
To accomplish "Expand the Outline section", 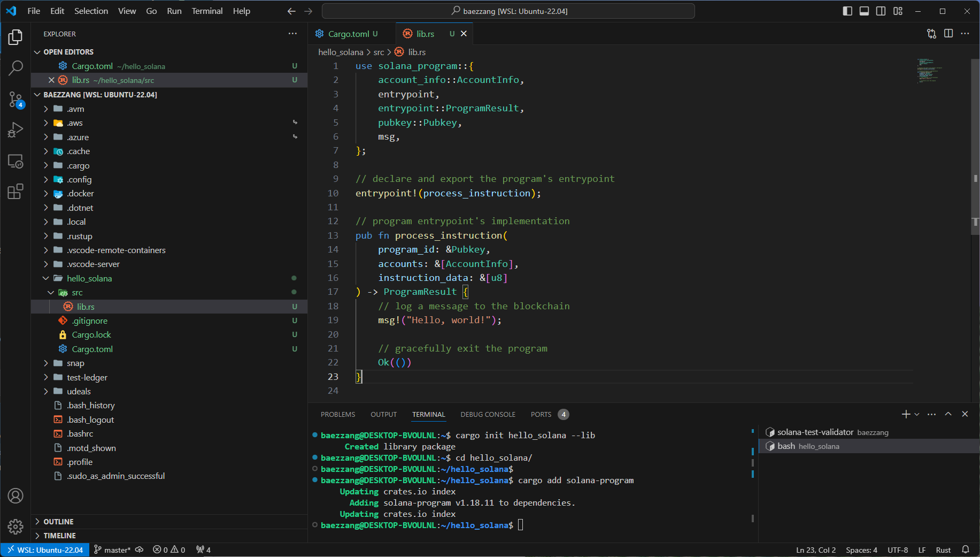I will (169, 522).
